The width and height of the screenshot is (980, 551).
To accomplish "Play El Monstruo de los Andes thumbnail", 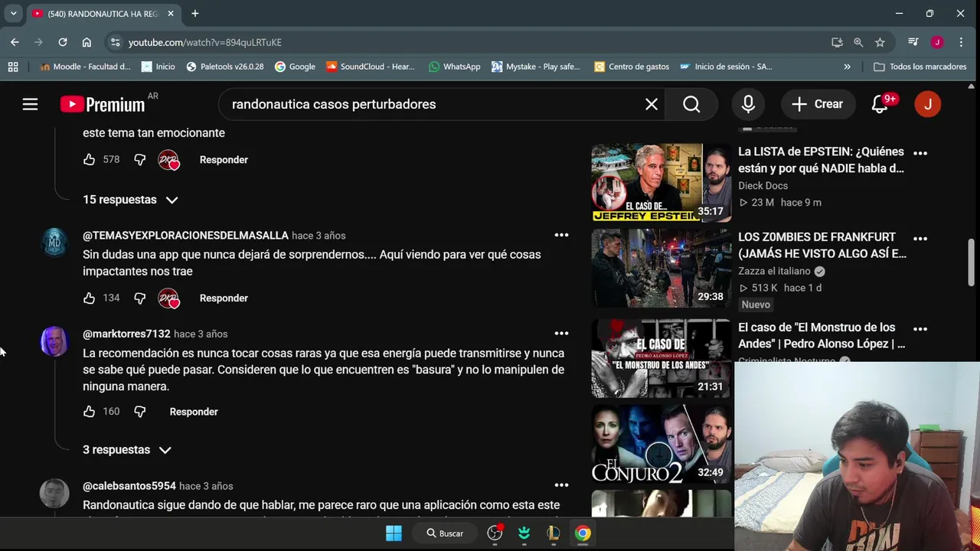I will (661, 358).
